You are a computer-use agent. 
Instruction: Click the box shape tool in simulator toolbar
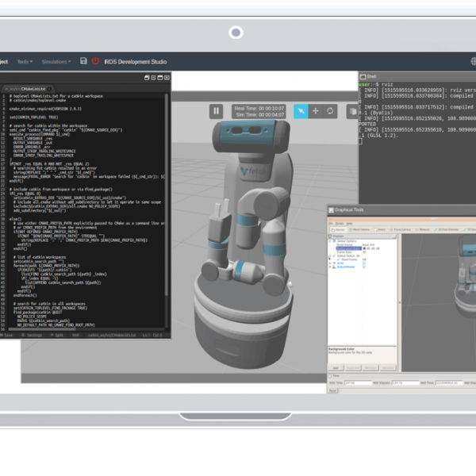click(353, 111)
